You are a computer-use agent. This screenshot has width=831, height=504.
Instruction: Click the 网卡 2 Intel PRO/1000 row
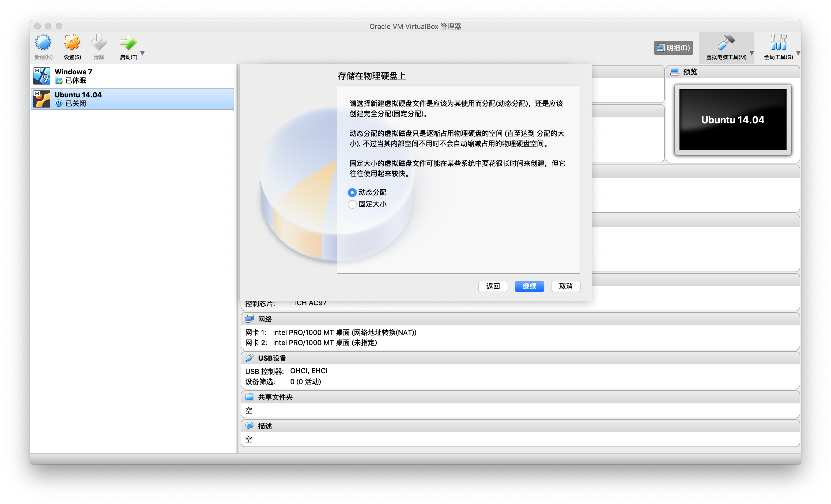click(x=311, y=343)
